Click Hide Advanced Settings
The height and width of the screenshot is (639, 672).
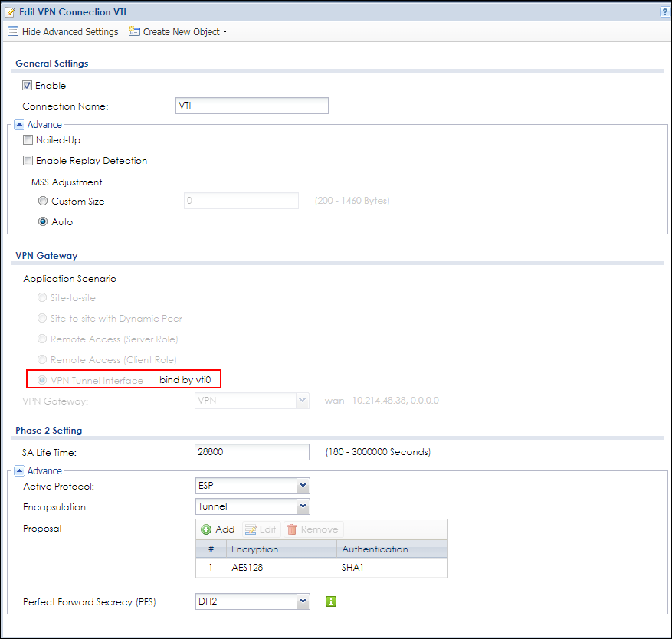tap(70, 32)
